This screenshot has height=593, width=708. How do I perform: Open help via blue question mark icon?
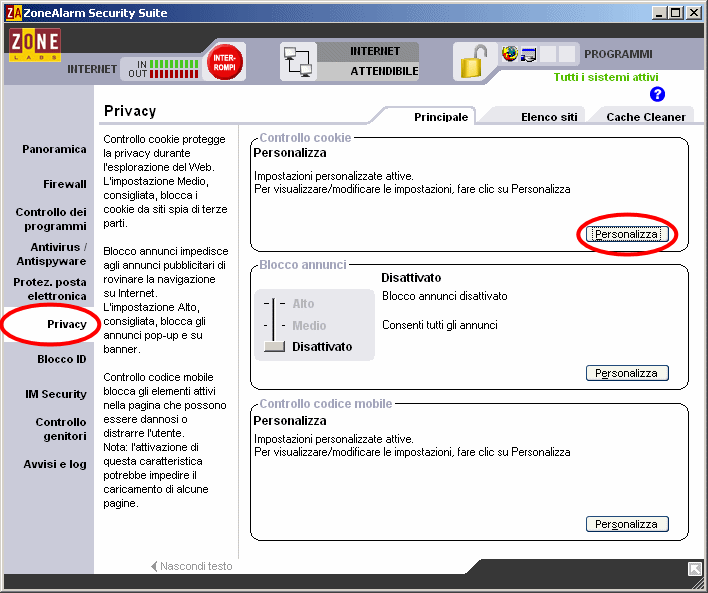(657, 94)
